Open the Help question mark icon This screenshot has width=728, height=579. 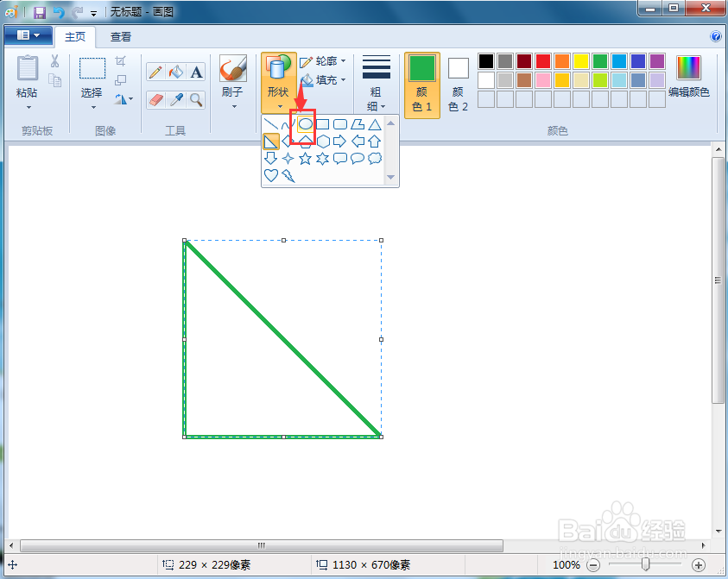click(715, 36)
